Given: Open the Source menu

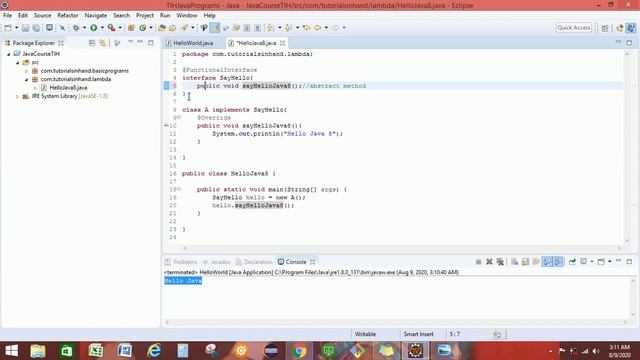Looking at the screenshot, I should coord(42,16).
